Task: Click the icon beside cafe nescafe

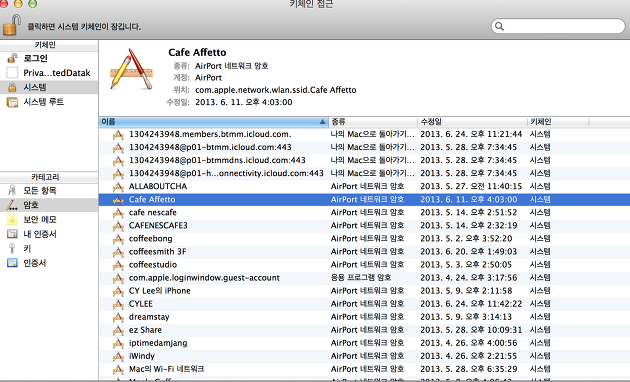Action: pos(118,212)
